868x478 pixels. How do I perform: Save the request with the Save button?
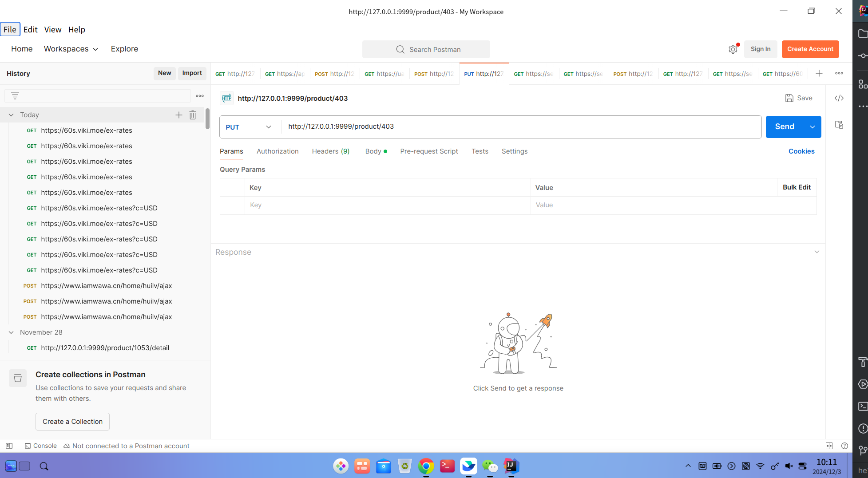pyautogui.click(x=799, y=98)
